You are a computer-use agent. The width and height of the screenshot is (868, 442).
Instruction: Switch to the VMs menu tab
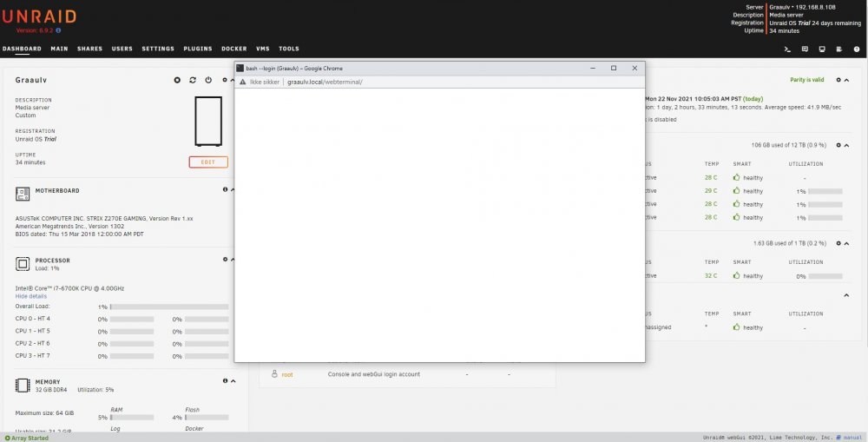coord(262,49)
